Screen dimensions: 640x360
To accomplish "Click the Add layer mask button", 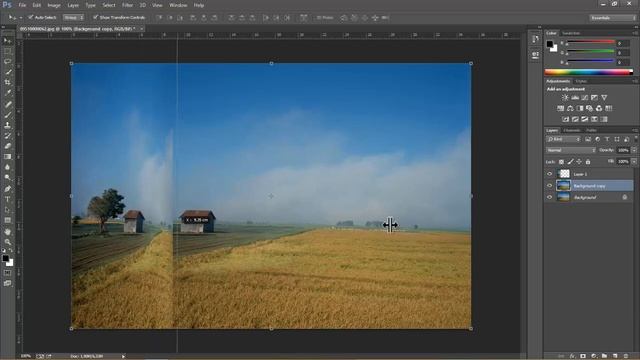I will (x=583, y=356).
